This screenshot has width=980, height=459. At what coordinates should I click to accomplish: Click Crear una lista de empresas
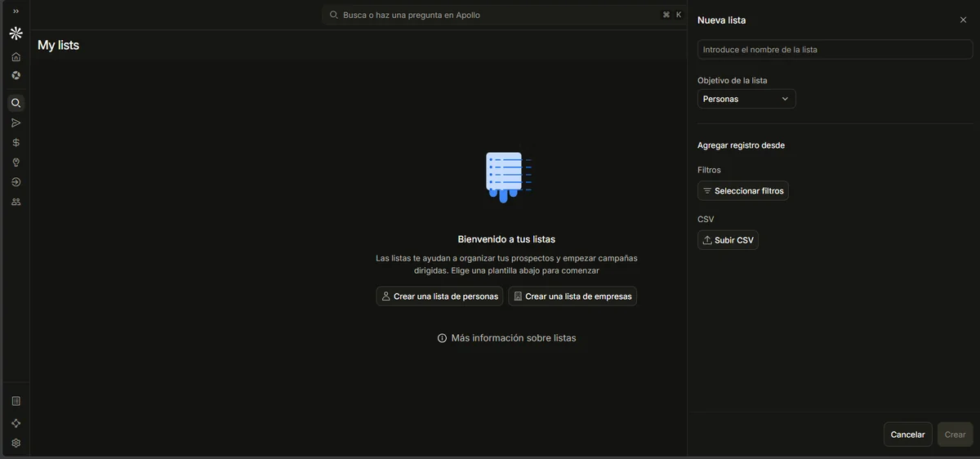point(572,296)
